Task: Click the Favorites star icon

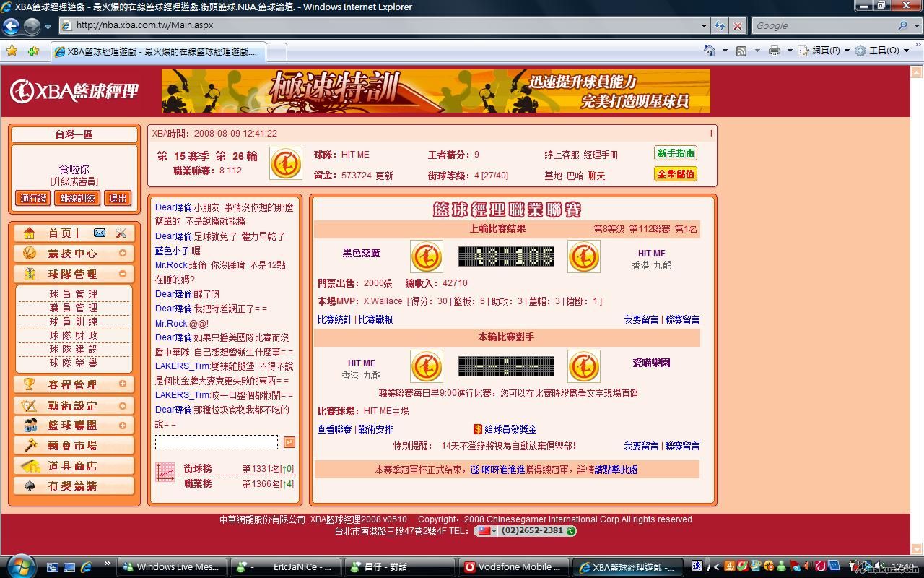Action: click(12, 51)
